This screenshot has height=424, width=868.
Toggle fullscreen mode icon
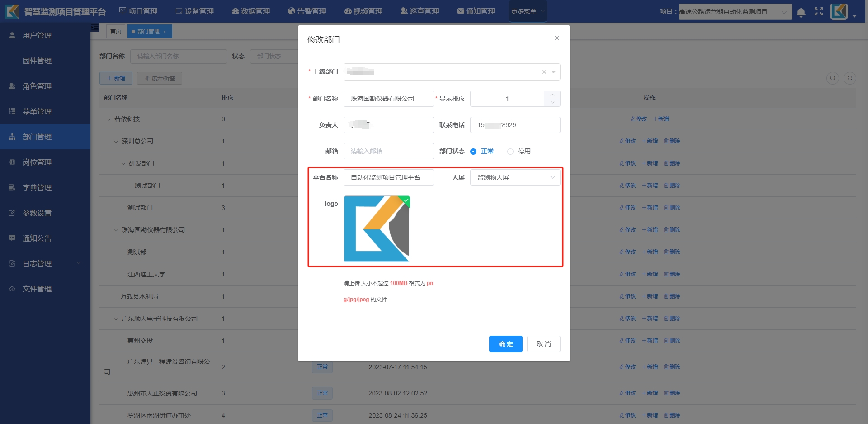pyautogui.click(x=819, y=12)
